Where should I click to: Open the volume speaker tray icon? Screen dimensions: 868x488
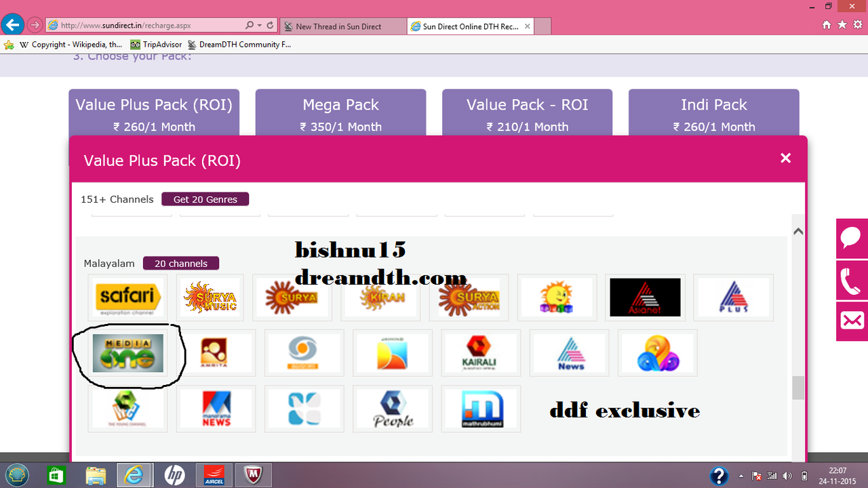tap(787, 475)
